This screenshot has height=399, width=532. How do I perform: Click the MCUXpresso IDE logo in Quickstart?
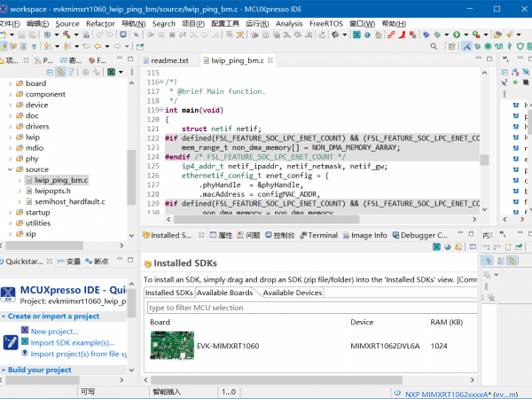8,295
